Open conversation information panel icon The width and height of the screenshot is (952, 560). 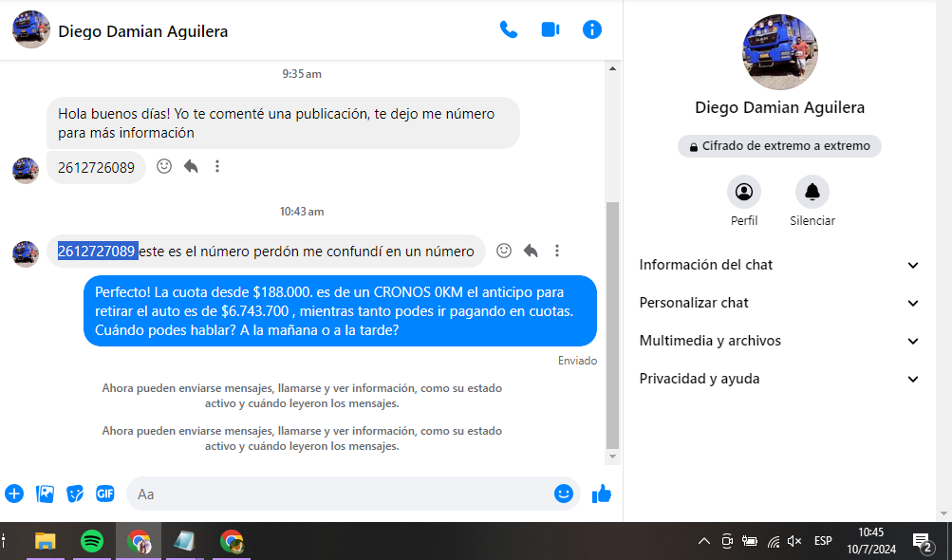(592, 29)
